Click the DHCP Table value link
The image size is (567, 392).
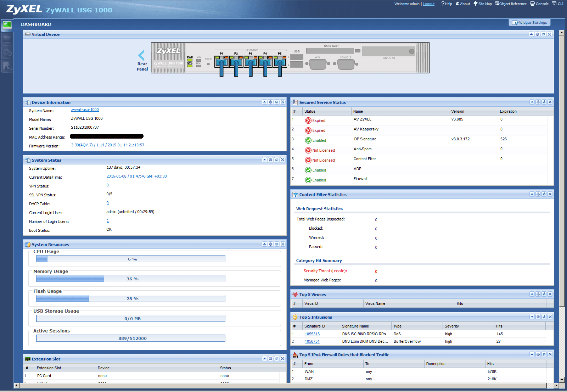(x=108, y=203)
